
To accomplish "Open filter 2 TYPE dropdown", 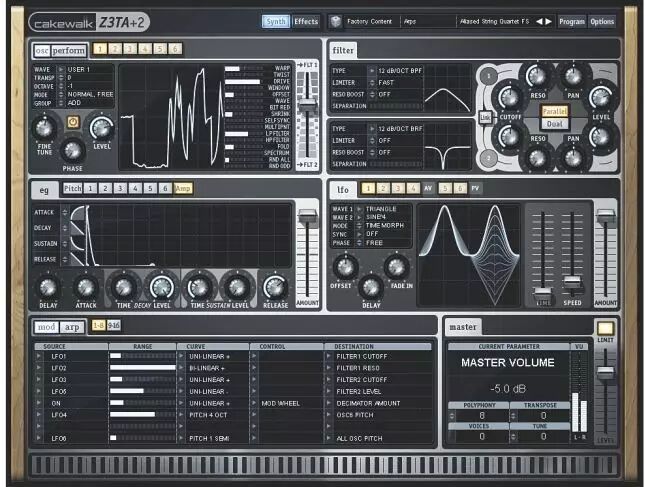I will 372,129.
